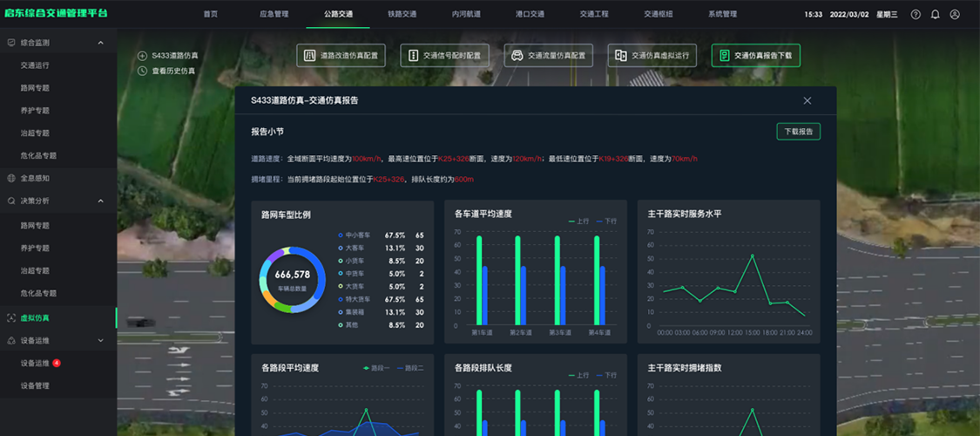
Task: Click the plus icon beside S433道路仿真
Action: (142, 56)
